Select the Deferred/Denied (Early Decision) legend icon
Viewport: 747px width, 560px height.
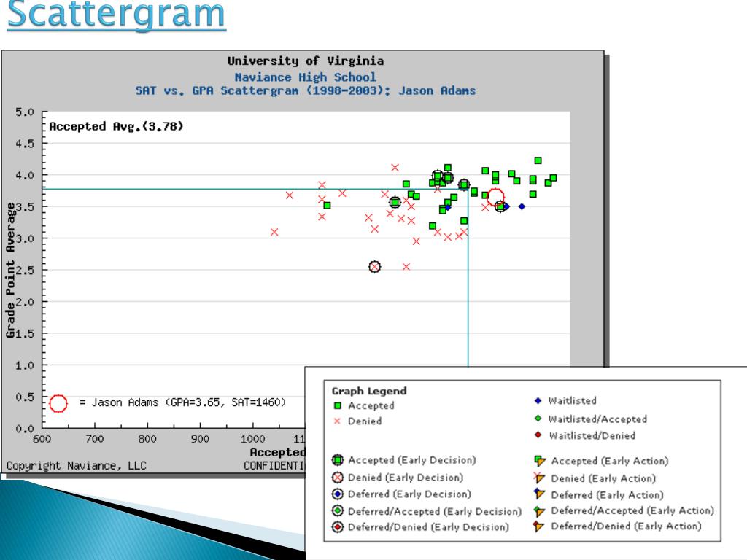tap(337, 527)
